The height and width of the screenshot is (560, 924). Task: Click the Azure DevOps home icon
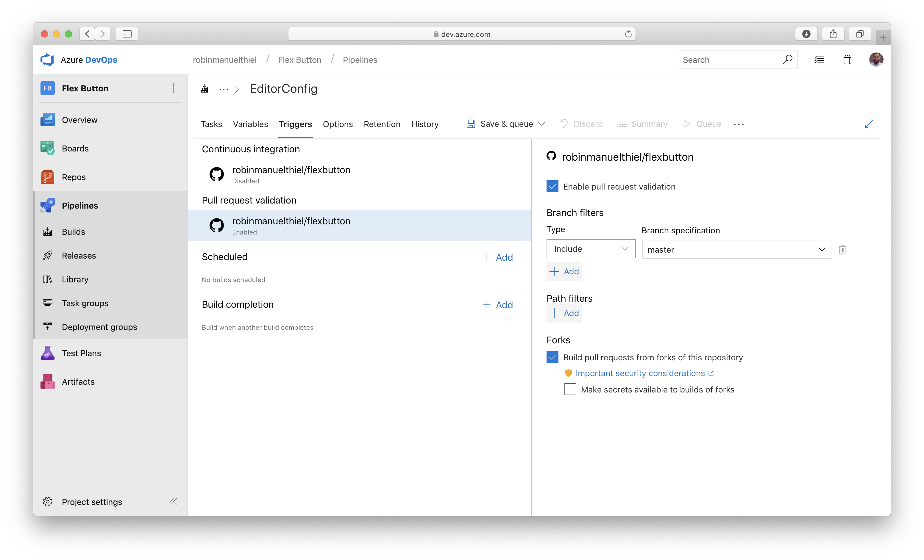[47, 60]
